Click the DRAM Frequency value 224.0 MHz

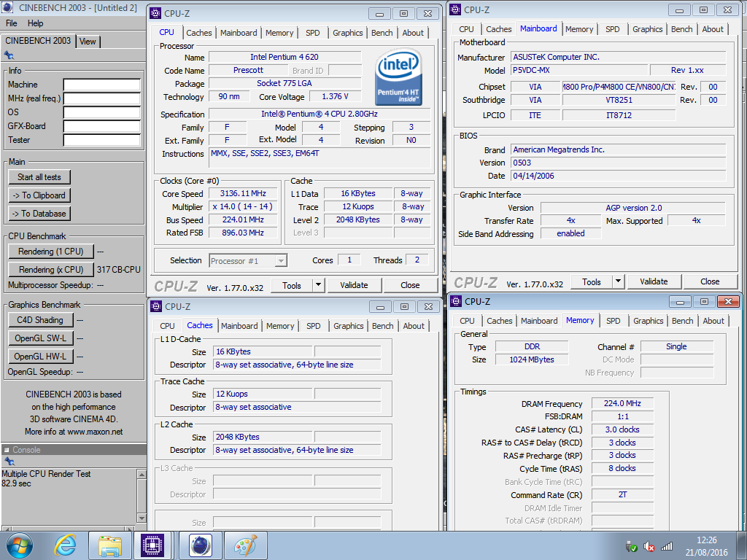pos(622,403)
